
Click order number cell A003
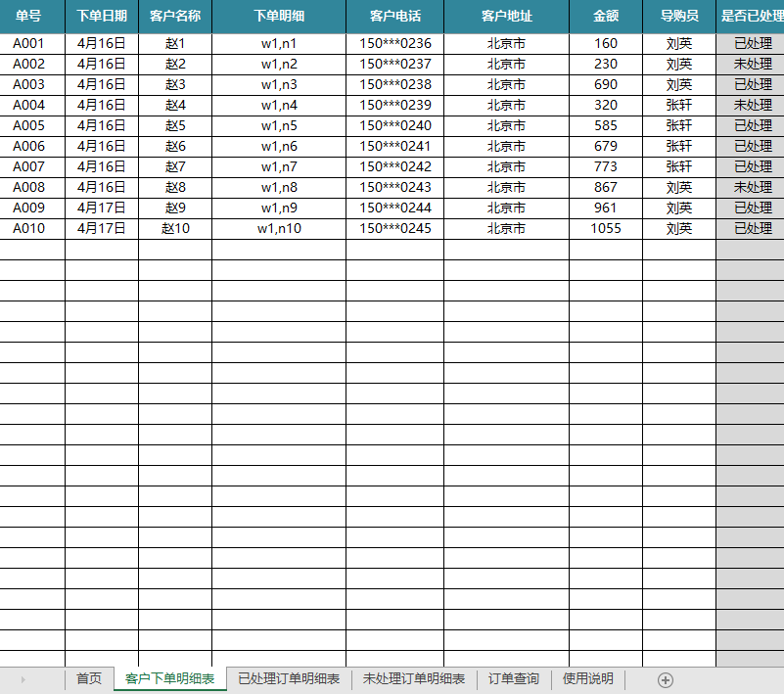[x=32, y=85]
